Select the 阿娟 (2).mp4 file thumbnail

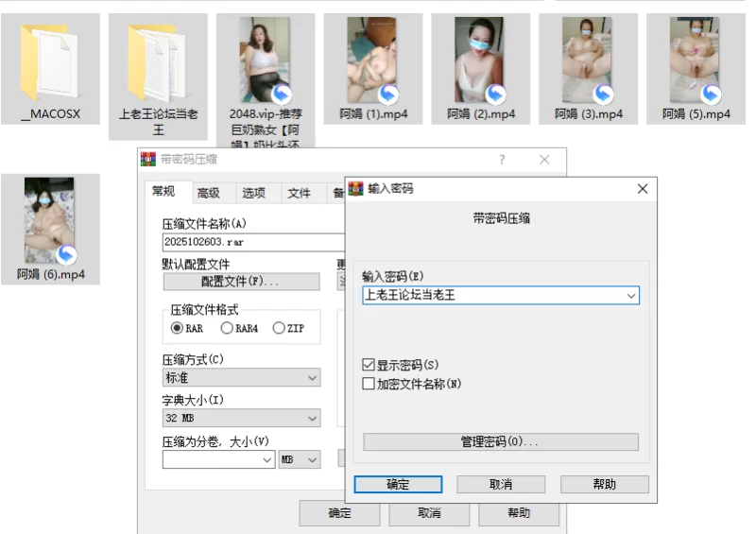click(x=479, y=60)
